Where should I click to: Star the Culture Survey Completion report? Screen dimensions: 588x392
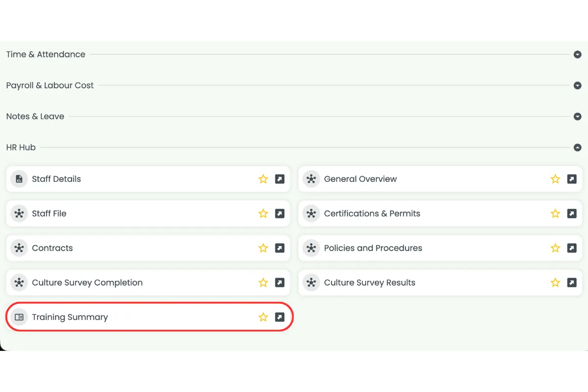(x=263, y=283)
